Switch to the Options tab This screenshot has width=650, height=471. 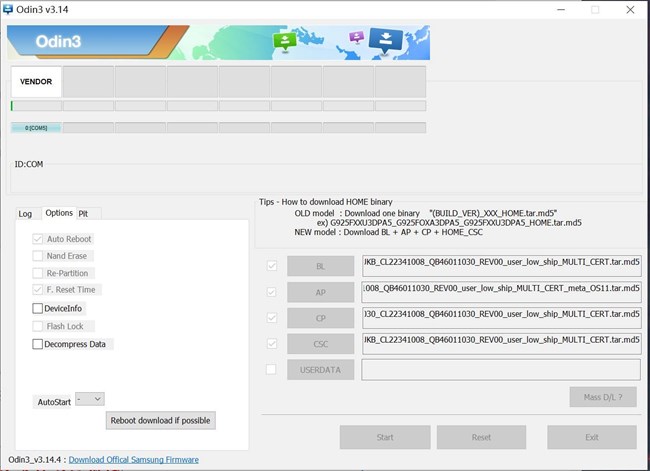click(x=59, y=213)
